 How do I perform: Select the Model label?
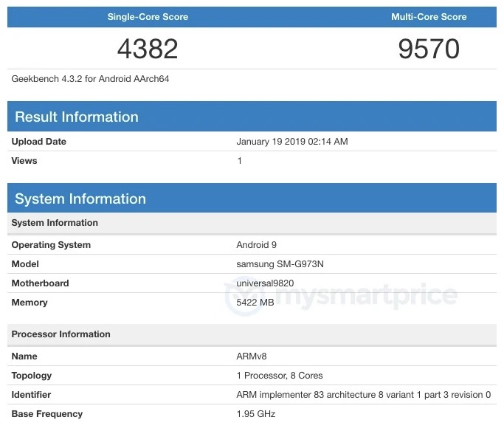click(25, 264)
